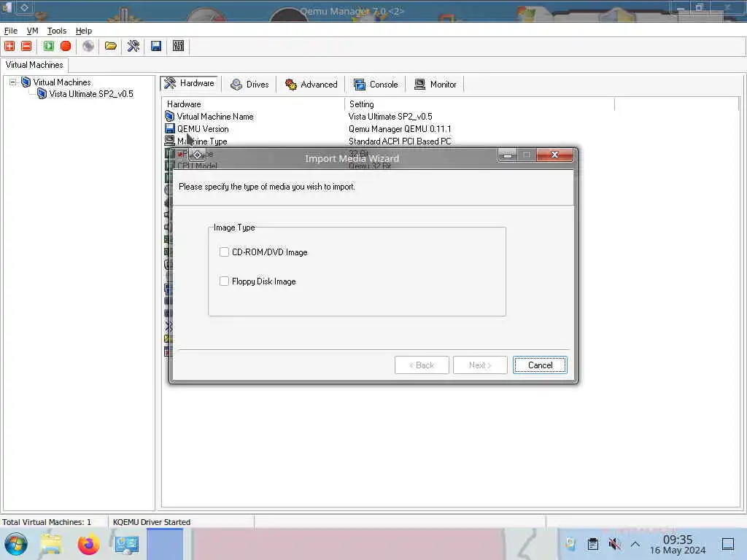The width and height of the screenshot is (747, 560).
Task: Collapse the Virtual Machines tree node
Action: tap(13, 82)
